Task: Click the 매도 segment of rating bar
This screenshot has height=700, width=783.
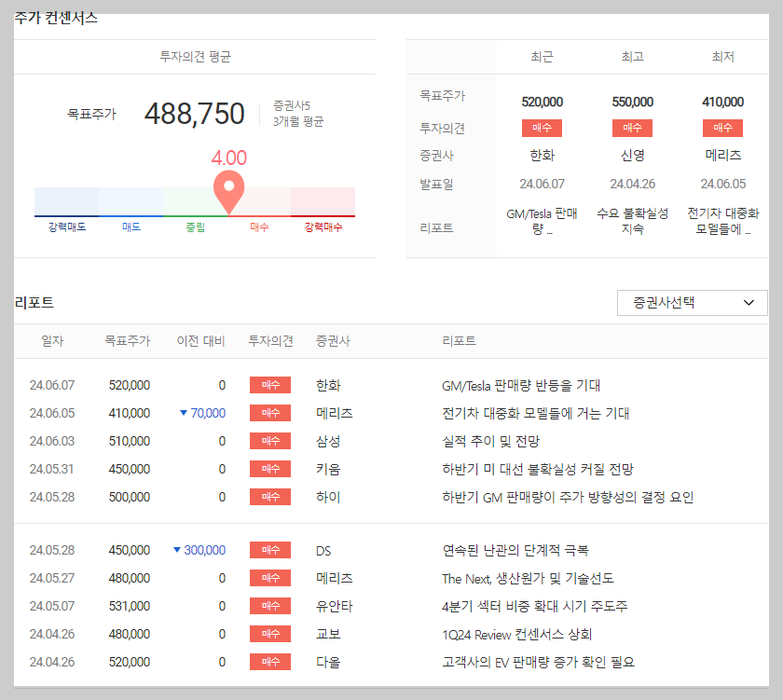Action: click(130, 201)
